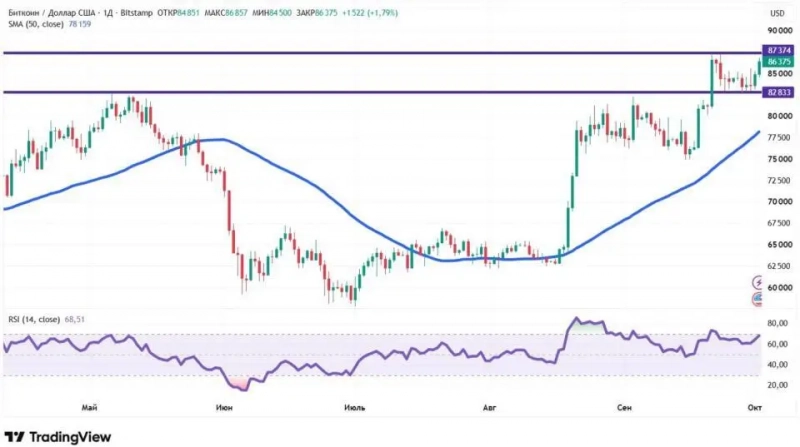Open SMA (50, close) indicator legend
The height and width of the screenshot is (447, 800).
point(36,24)
